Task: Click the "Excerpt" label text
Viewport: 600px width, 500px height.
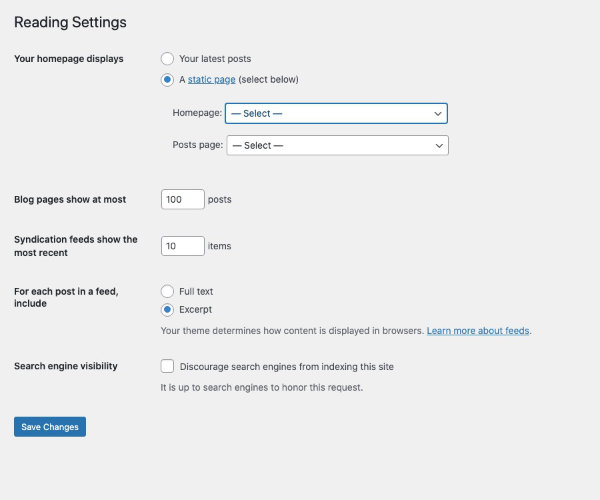Action: click(195, 309)
